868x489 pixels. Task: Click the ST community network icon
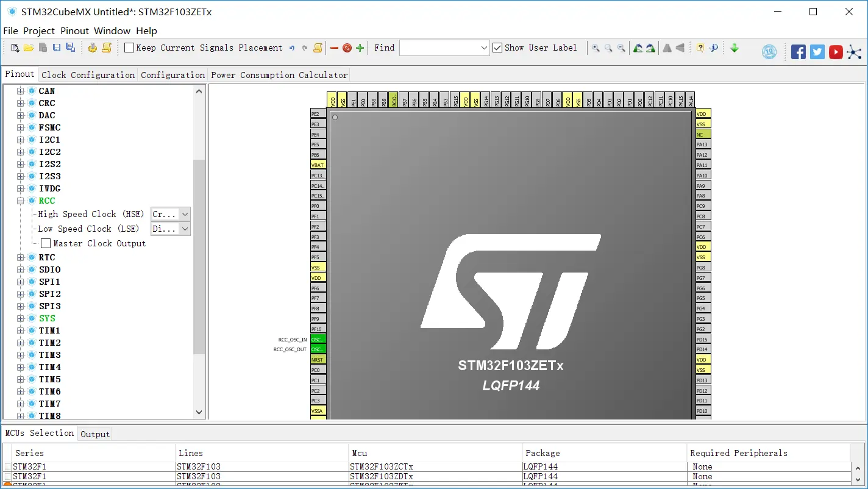click(x=855, y=52)
